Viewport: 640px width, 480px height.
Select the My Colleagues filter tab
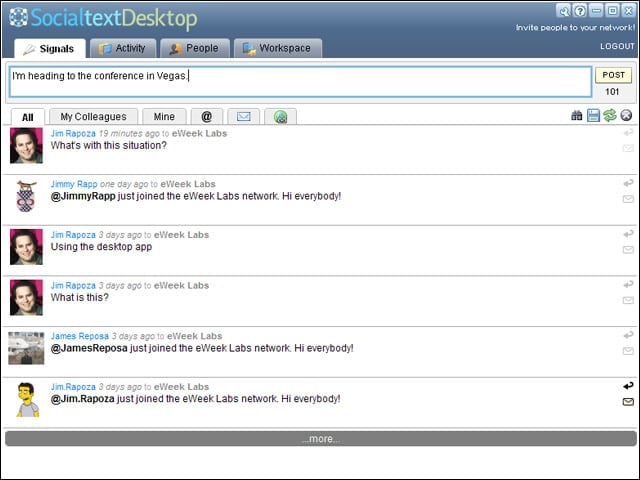point(93,117)
